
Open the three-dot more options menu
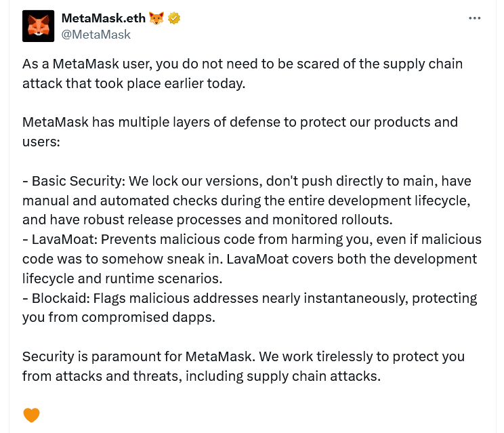tap(474, 18)
